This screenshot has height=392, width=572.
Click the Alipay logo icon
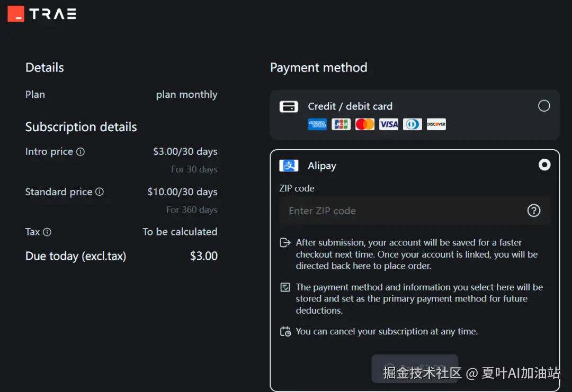click(x=289, y=166)
